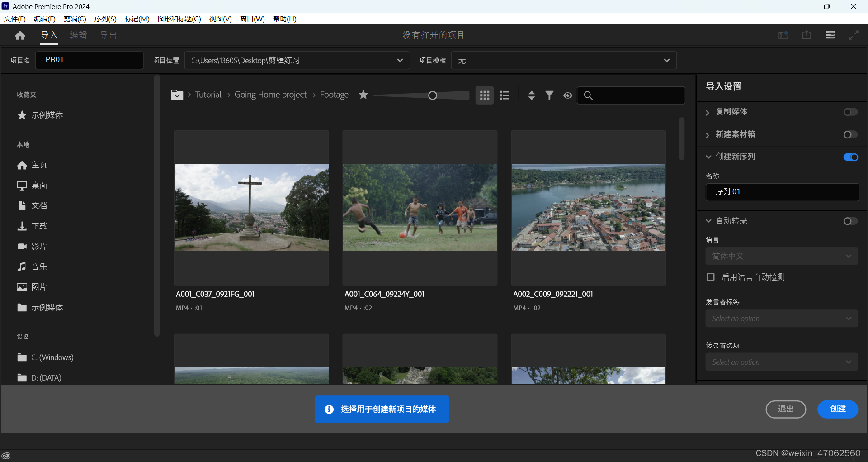The image size is (868, 462).
Task: Open 桌面 desktop location
Action: click(32, 185)
